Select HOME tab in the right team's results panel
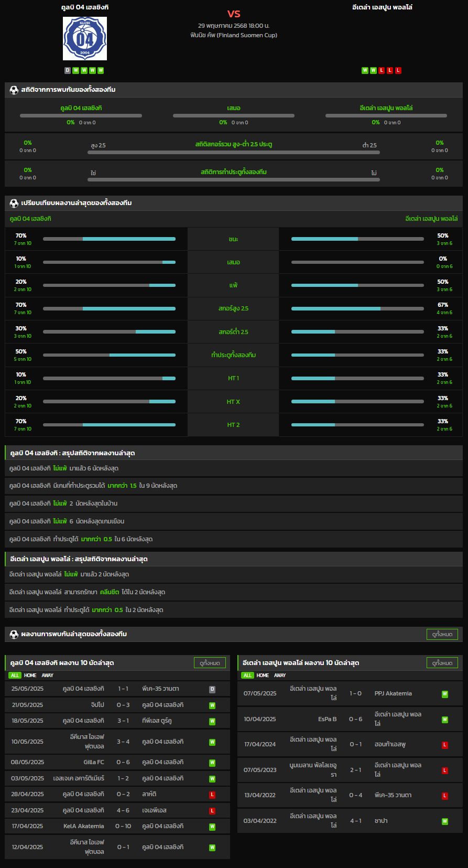This screenshot has width=468, height=868. (263, 676)
